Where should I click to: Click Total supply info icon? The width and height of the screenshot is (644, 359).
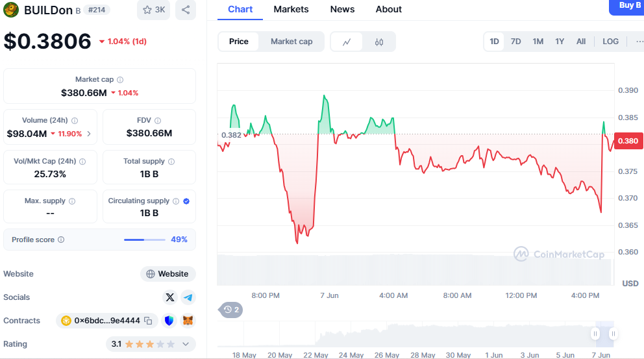click(x=171, y=162)
